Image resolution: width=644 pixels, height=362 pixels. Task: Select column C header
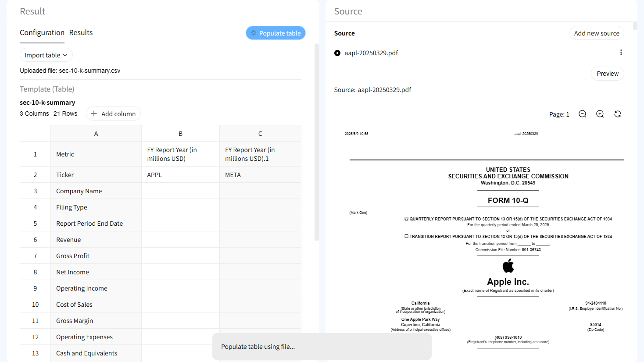[260, 133]
